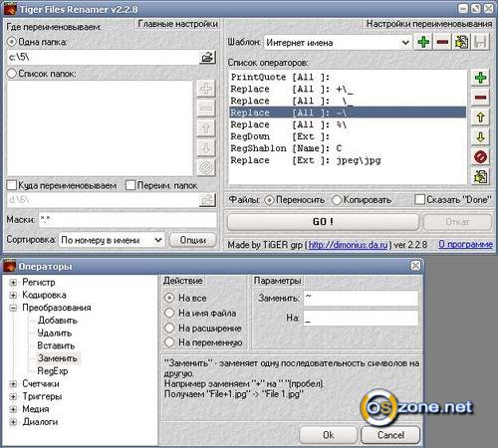Open the О программе link
498x448 pixels.
click(x=465, y=245)
